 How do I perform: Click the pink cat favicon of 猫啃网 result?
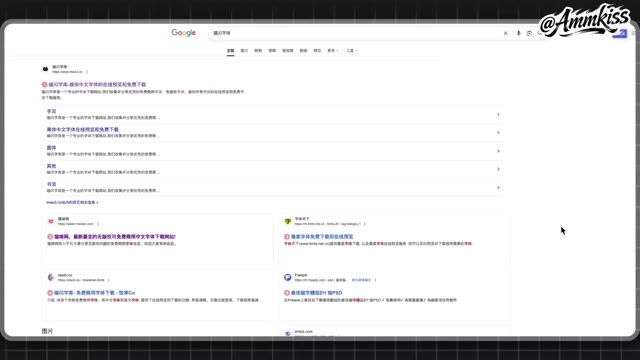point(51,221)
